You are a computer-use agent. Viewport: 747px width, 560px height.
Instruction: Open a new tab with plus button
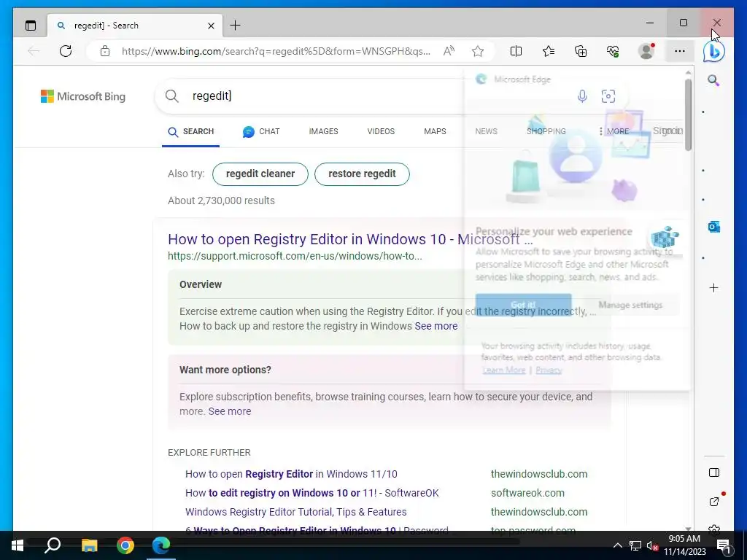[x=236, y=26]
